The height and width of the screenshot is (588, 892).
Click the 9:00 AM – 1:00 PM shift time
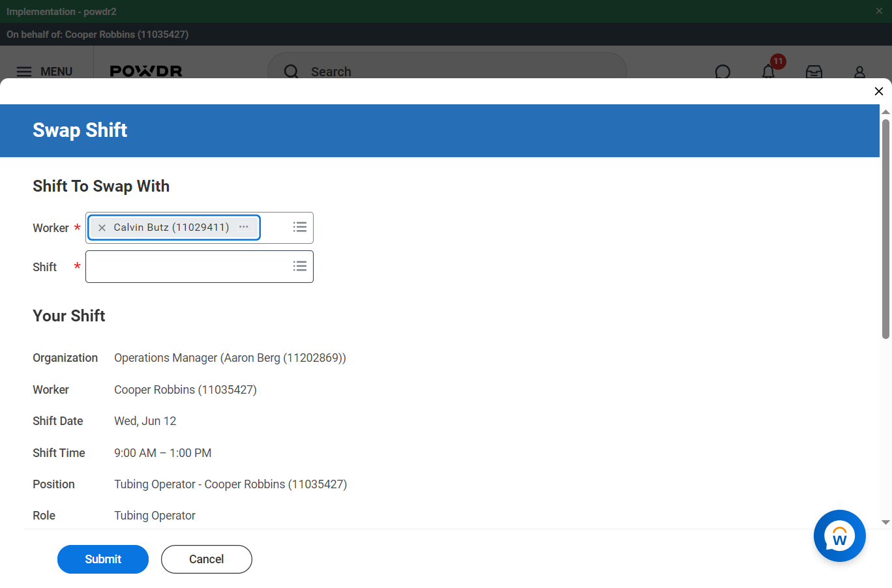(163, 453)
